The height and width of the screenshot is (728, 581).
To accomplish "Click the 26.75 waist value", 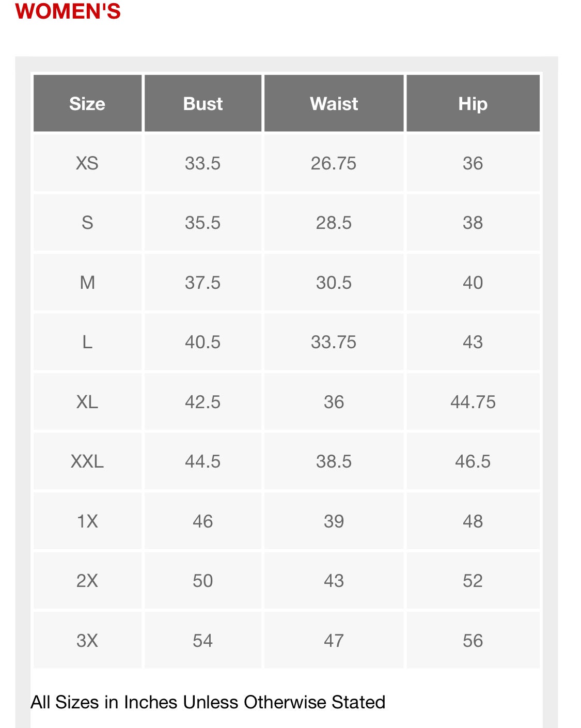I will click(x=334, y=163).
